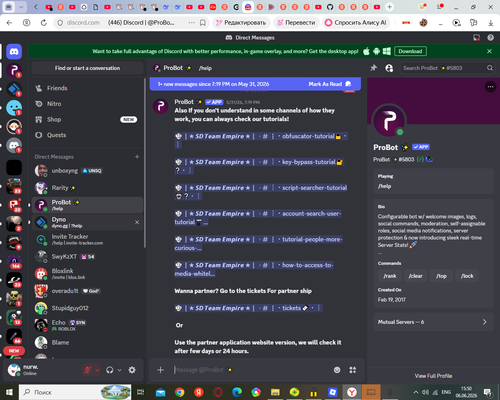500x400 pixels.
Task: Toggle deafen headphones button
Action: [x=109, y=370]
